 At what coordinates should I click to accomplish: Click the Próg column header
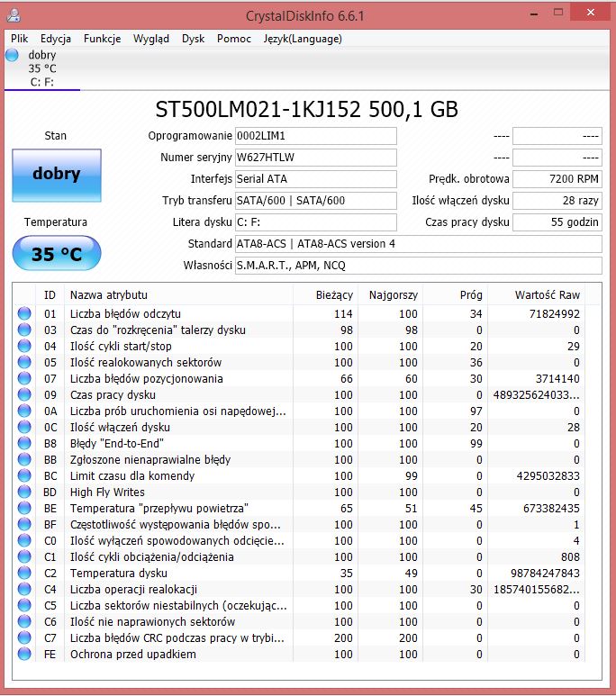coord(455,294)
